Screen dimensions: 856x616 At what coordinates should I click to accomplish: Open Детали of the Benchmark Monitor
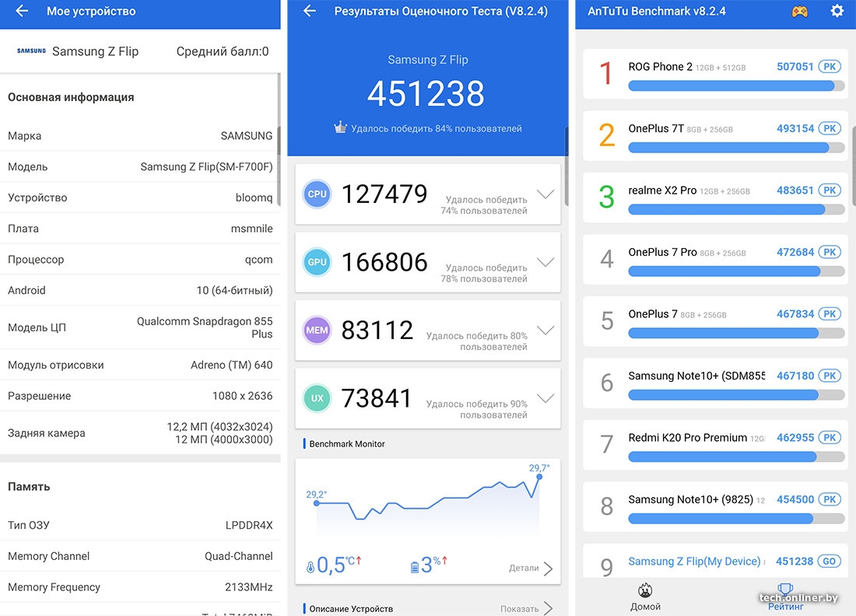pos(531,569)
